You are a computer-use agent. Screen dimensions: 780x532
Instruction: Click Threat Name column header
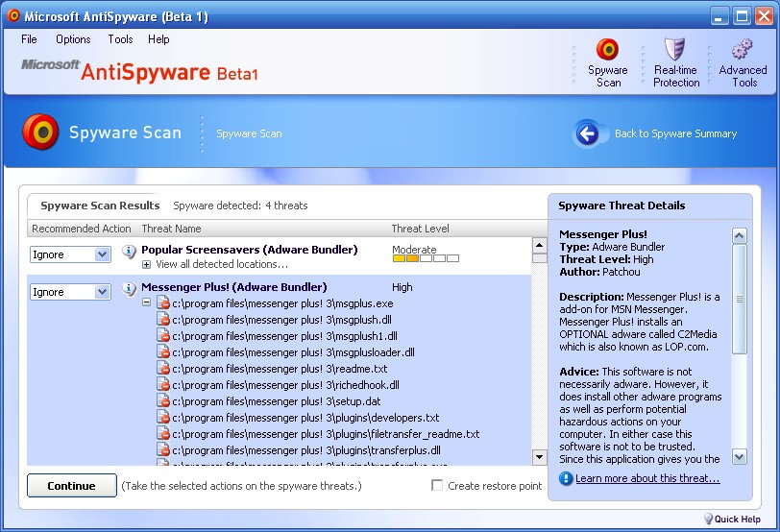(x=171, y=229)
